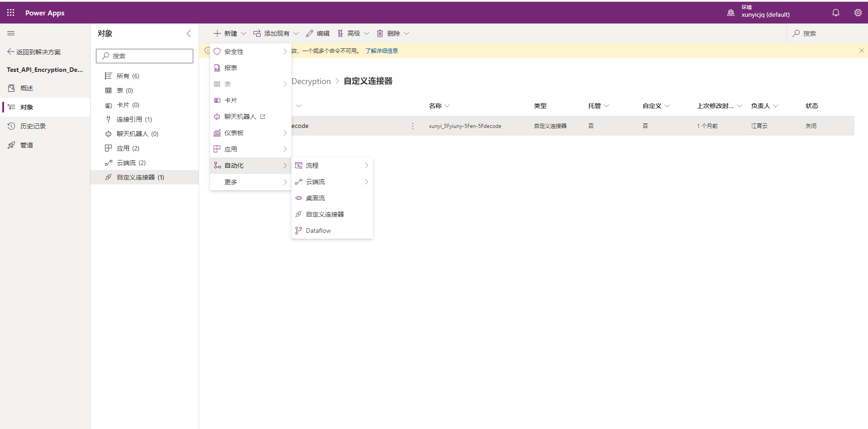The image size is (868, 429).
Task: Collapse the 对象 panel with chevron
Action: pos(189,33)
